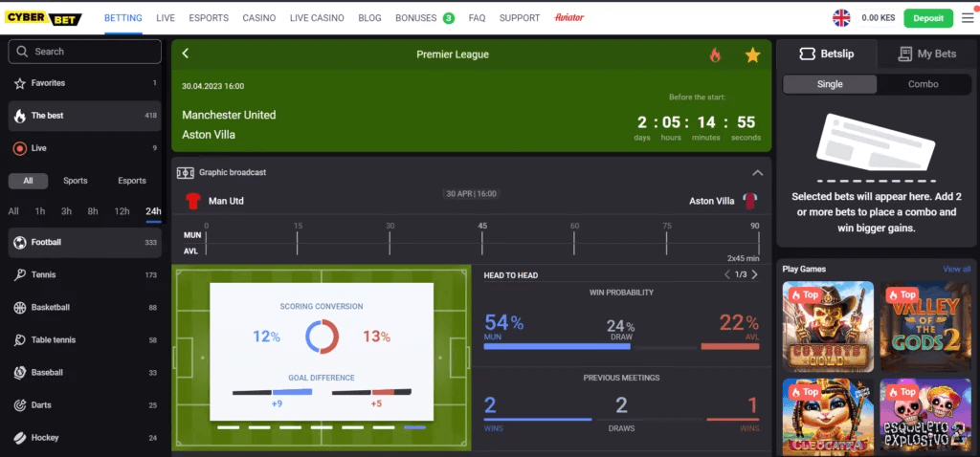Click the Favorites star icon in sidebar
The image size is (980, 457).
point(19,83)
